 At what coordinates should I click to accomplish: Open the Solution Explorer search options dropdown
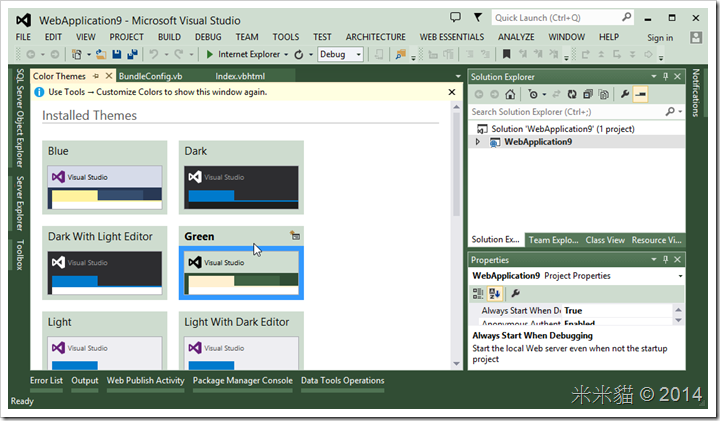coord(681,112)
